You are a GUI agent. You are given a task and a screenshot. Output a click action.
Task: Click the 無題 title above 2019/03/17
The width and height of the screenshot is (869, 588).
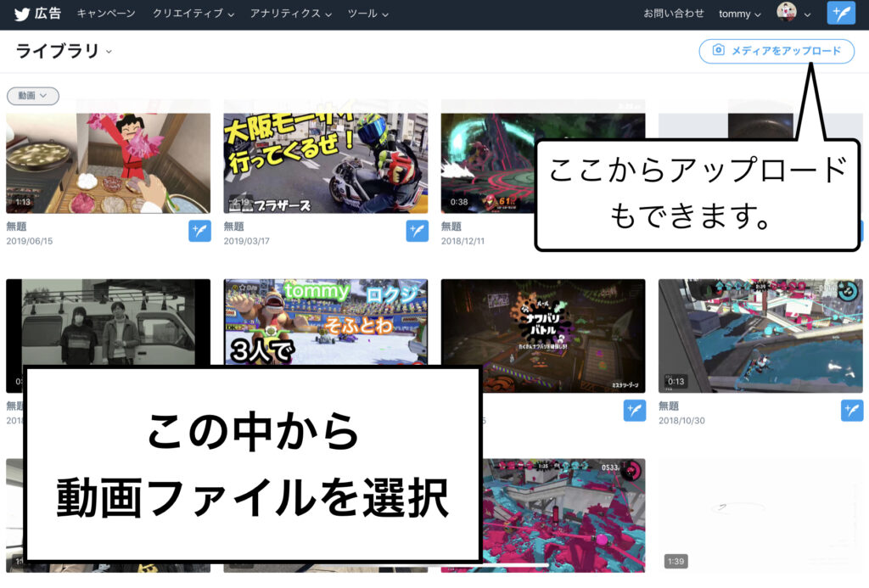coord(234,226)
